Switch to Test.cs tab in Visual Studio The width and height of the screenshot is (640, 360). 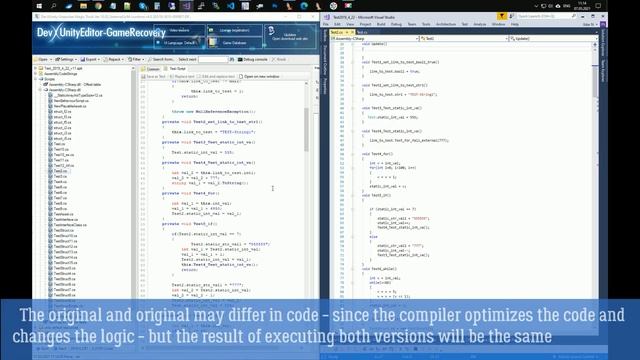[x=362, y=32]
